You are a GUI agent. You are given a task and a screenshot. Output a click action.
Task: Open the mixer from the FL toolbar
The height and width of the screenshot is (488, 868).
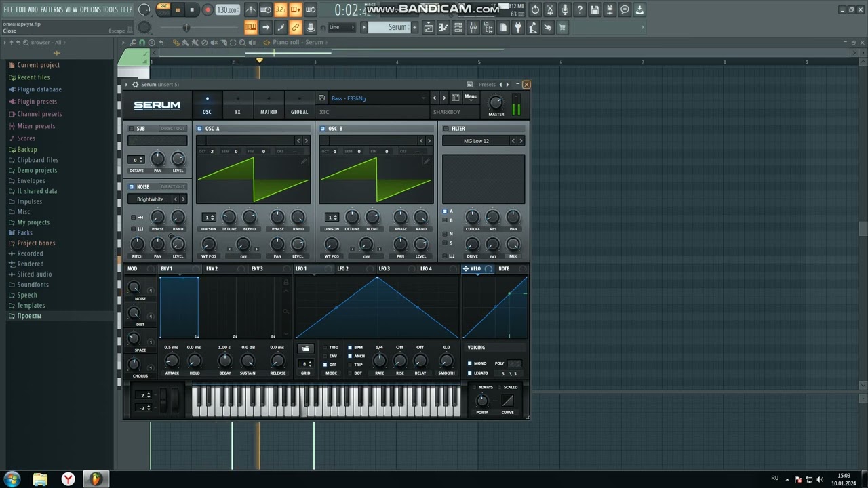(473, 28)
